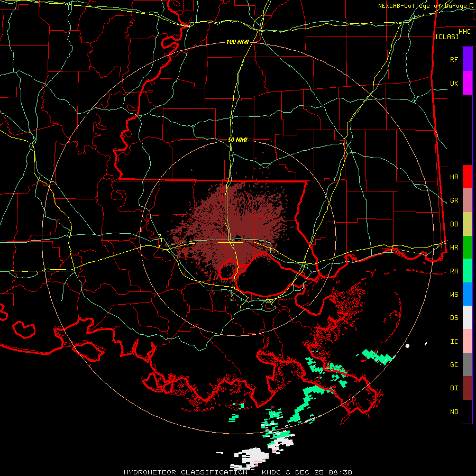Click the DS legend label

pos(454,317)
